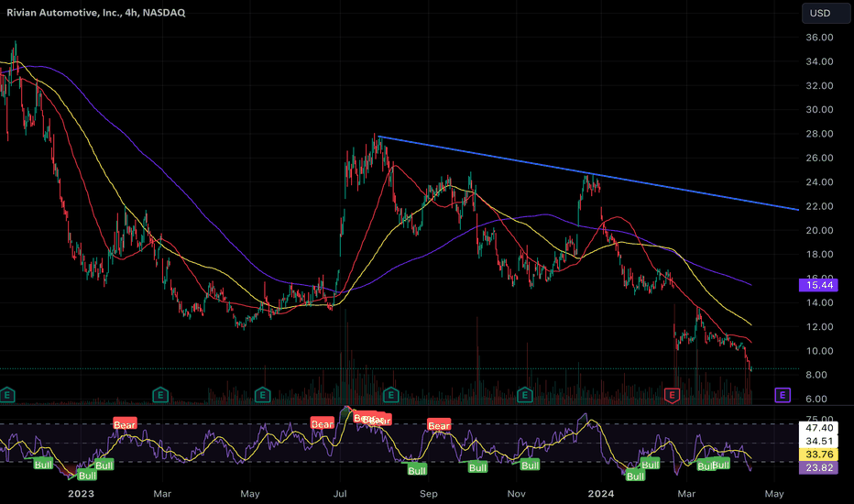Click the Sep time axis label

(428, 494)
